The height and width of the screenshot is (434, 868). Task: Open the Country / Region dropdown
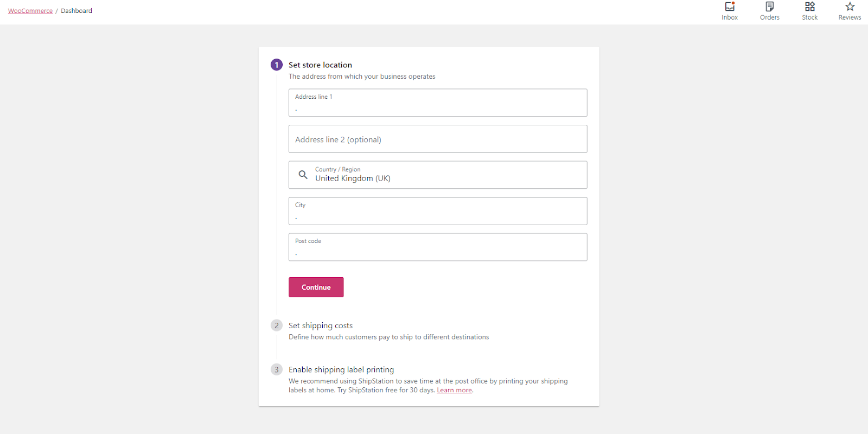pyautogui.click(x=445, y=175)
